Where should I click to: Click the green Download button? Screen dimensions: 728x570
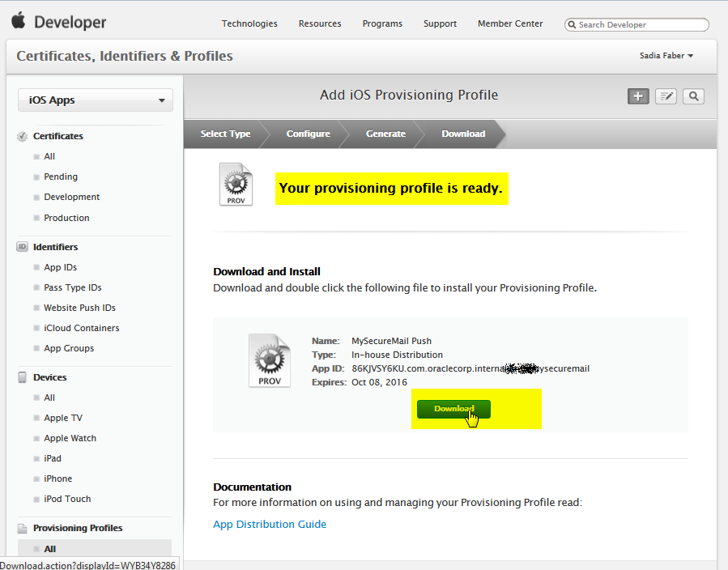click(x=453, y=409)
